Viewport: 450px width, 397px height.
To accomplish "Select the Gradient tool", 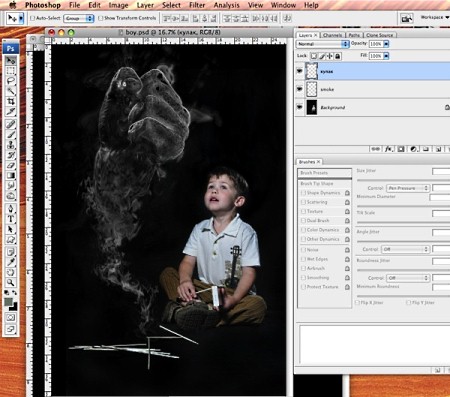I will coord(11,175).
